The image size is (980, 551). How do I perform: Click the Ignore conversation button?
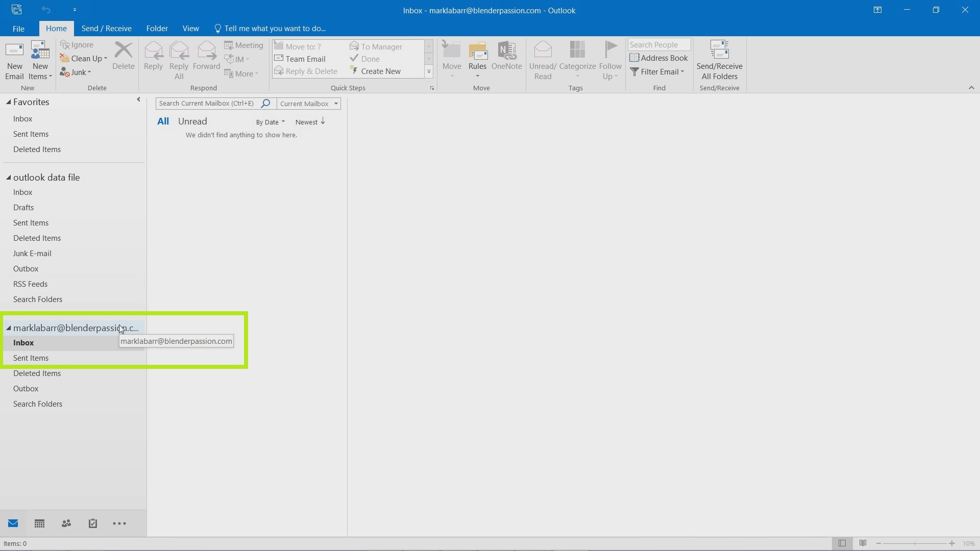pos(77,45)
